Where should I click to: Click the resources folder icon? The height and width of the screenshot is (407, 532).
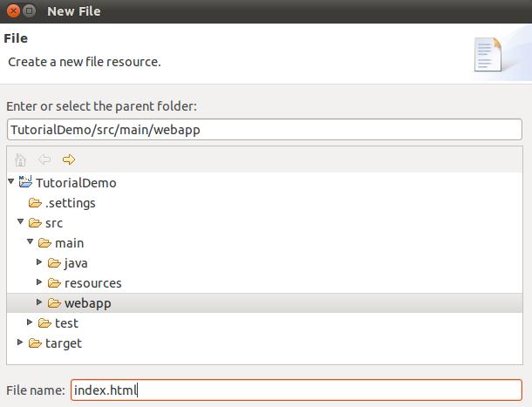click(x=54, y=283)
